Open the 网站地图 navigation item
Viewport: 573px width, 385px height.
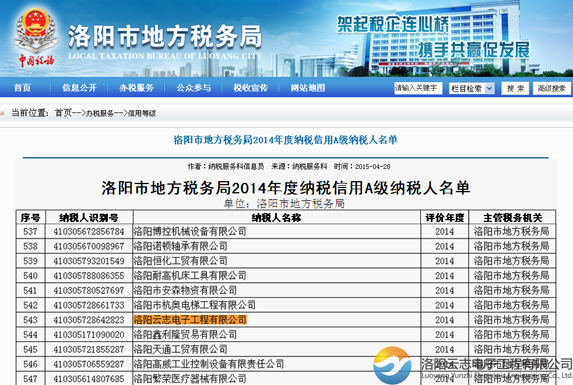point(308,88)
